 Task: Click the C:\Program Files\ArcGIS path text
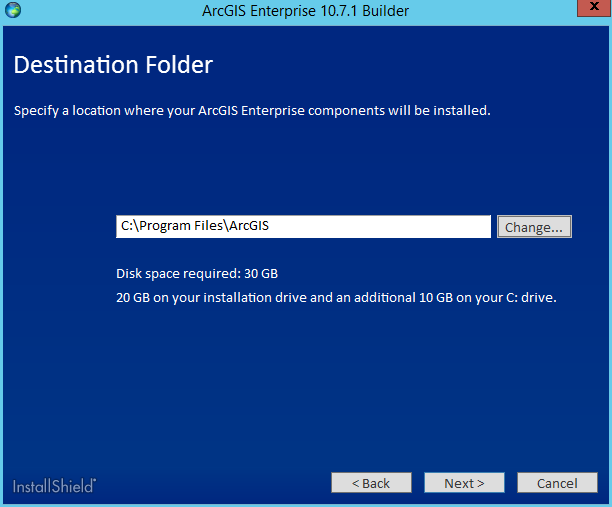coord(195,227)
